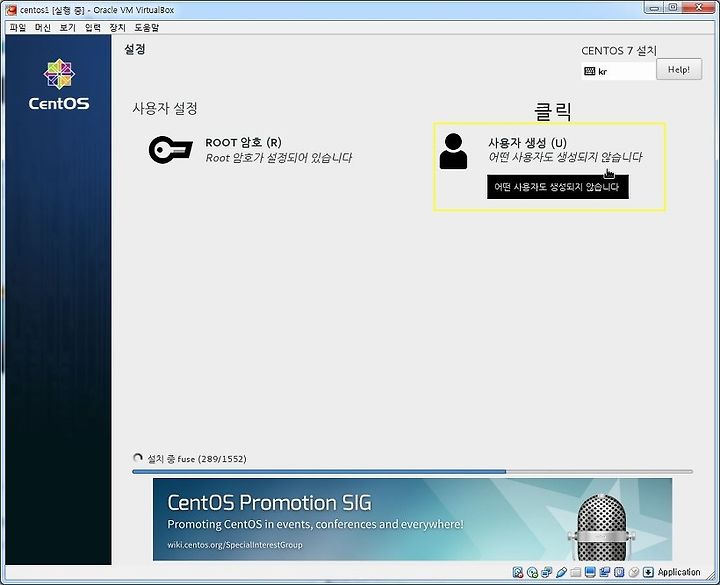Image resolution: width=720 pixels, height=585 pixels.
Task: Click the hard disk activity status icon
Action: [x=518, y=572]
